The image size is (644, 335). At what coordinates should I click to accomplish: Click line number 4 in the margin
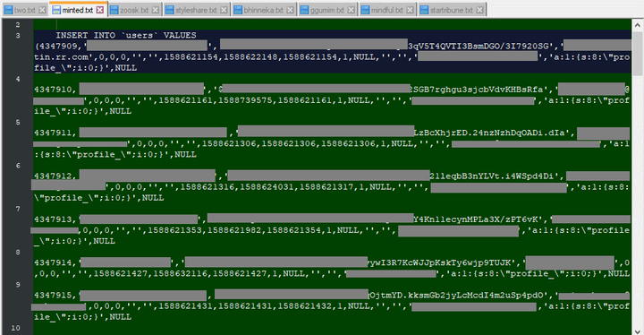coord(18,79)
